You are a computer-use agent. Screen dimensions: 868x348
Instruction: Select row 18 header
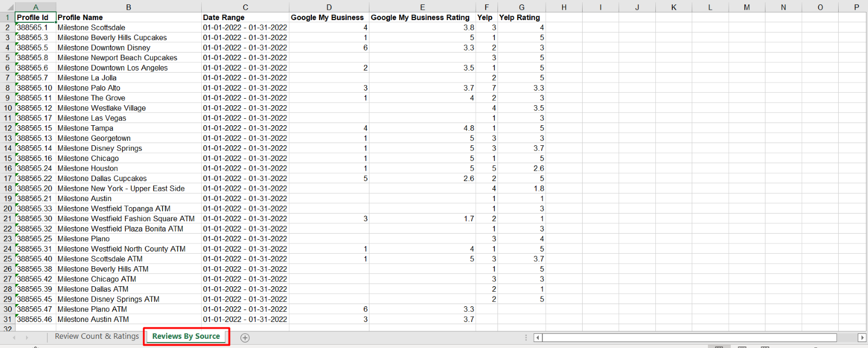tap(8, 189)
